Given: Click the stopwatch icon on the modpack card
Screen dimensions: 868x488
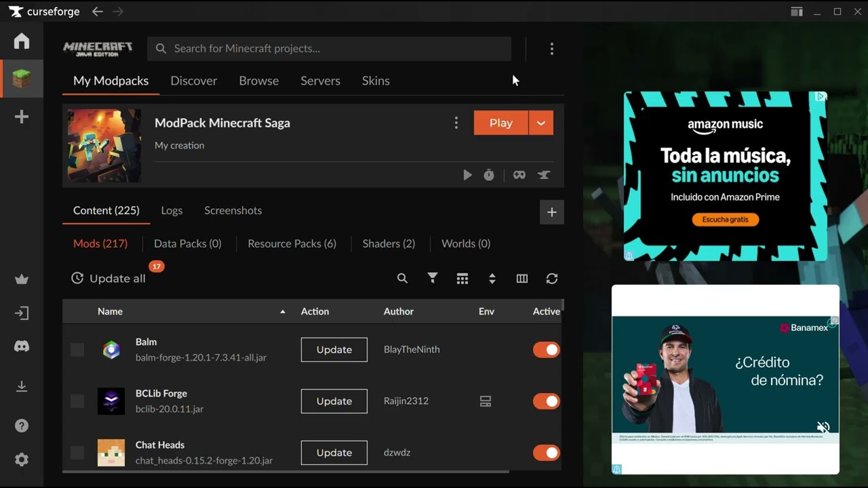Looking at the screenshot, I should 489,175.
